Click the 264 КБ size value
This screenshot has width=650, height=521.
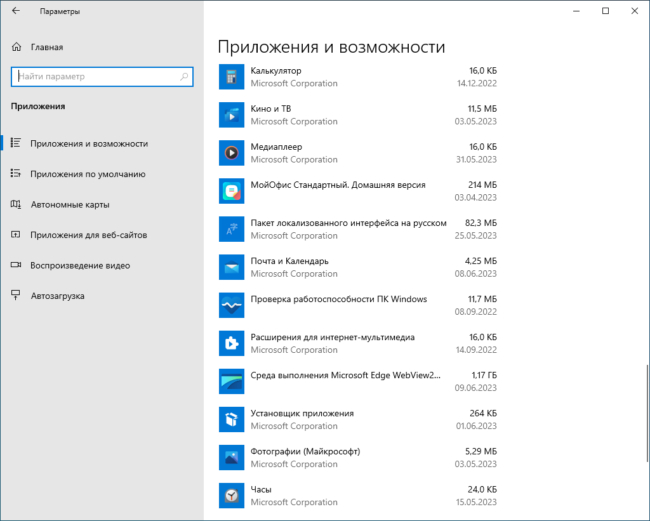point(483,413)
